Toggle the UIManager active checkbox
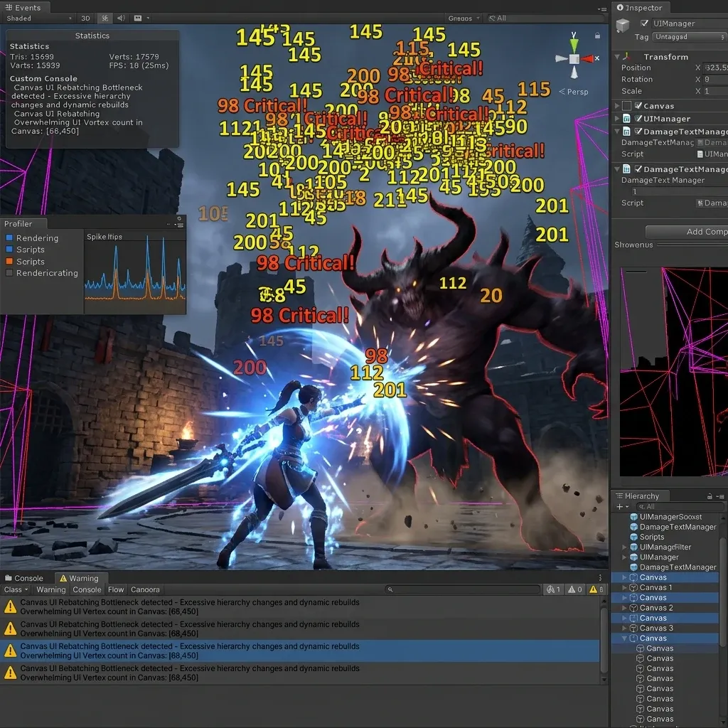 [x=644, y=23]
